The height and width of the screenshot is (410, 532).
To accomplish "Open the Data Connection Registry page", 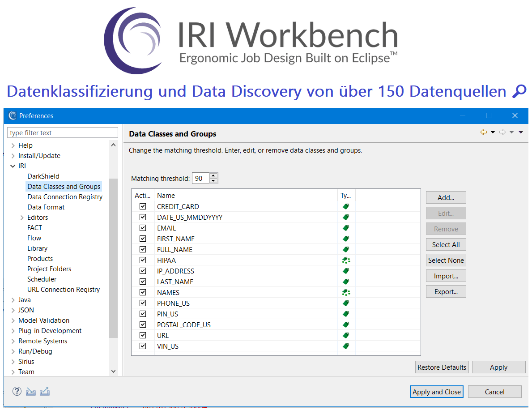I will click(x=65, y=197).
